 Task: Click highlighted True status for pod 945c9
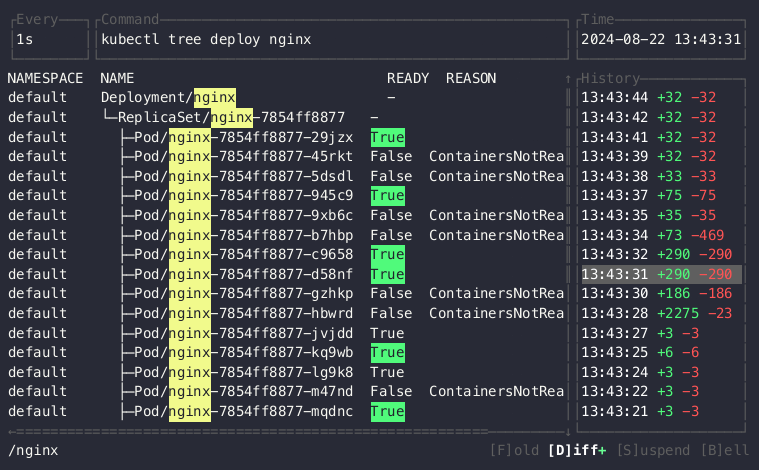point(387,196)
